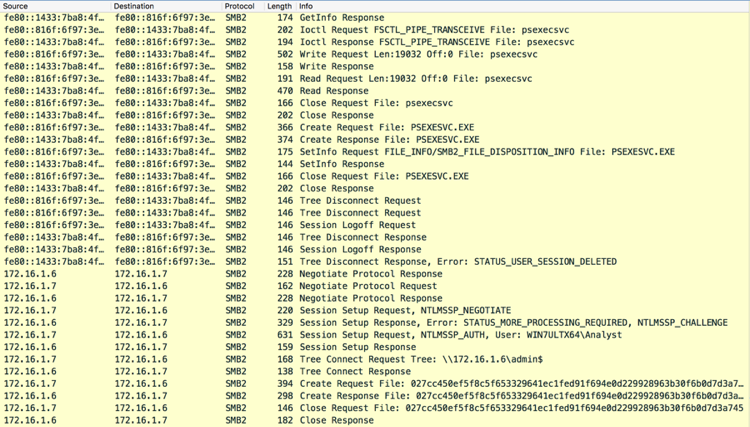Select the Write Response packet row
Viewport: 750px width, 427px height.
click(375, 66)
